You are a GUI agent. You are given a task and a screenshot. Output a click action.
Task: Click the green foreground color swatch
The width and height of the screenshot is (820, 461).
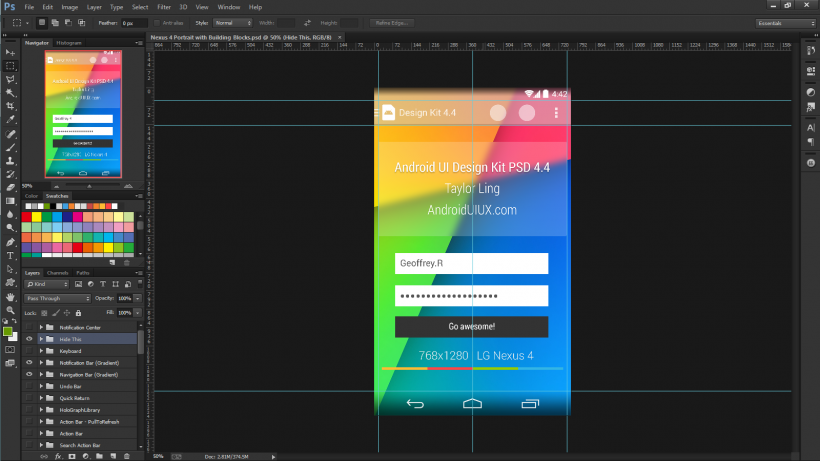[x=7, y=332]
